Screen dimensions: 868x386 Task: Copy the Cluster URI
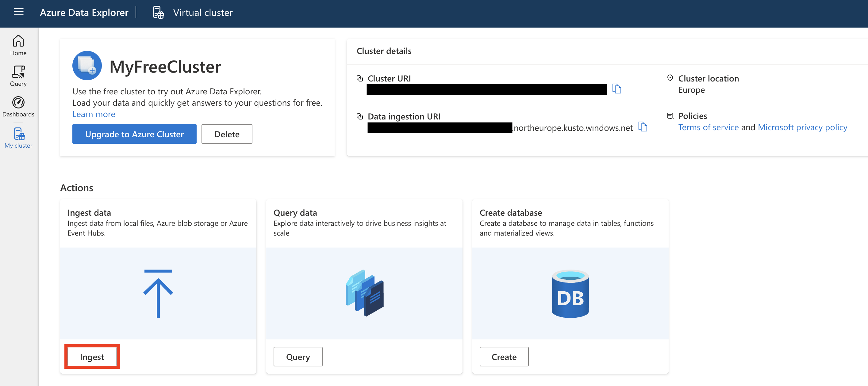point(616,89)
